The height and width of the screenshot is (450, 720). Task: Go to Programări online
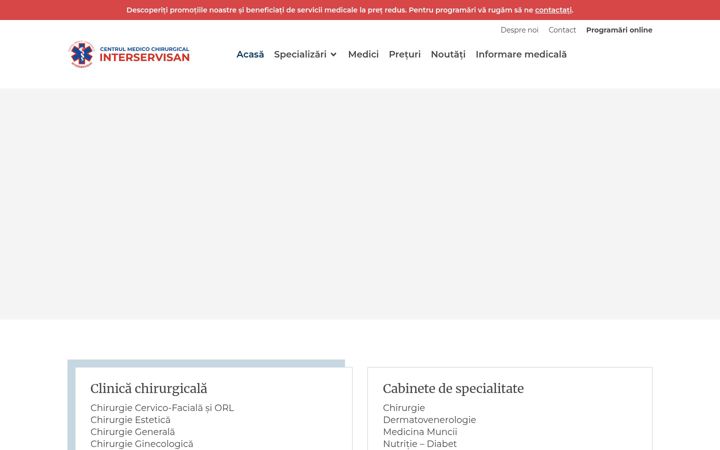coord(619,30)
